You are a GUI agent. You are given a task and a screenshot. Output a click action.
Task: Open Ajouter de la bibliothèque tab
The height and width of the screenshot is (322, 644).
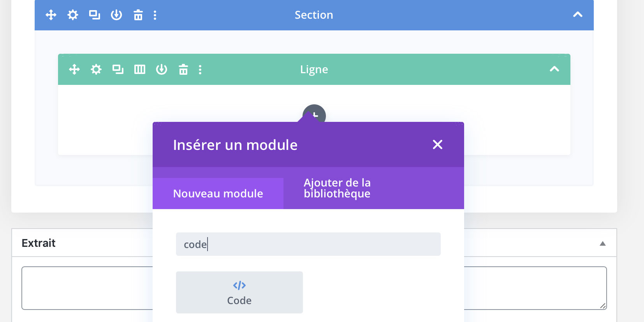click(337, 188)
